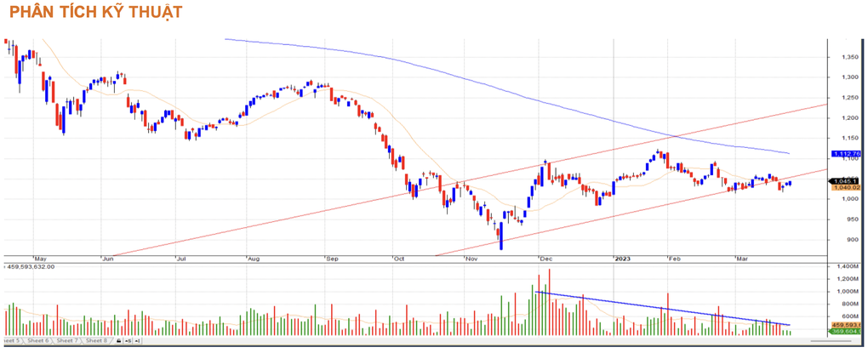Select the green 369,604 volume label
The width and height of the screenshot is (868, 353).
[846, 332]
